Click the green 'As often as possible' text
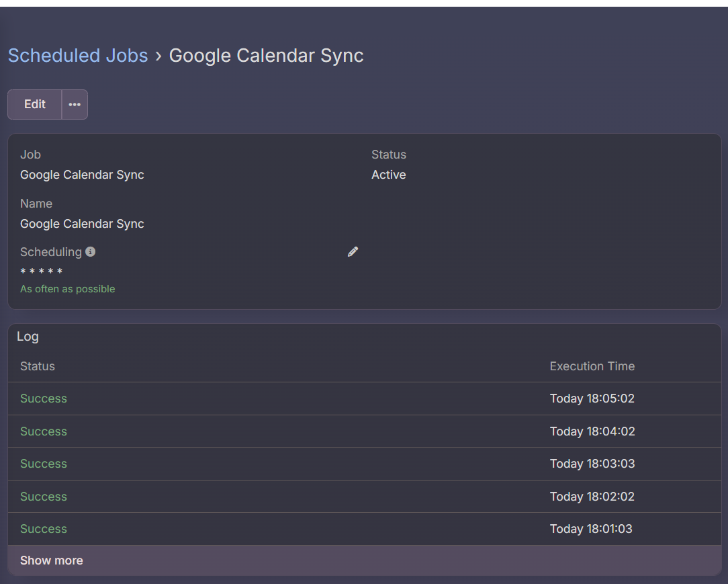The height and width of the screenshot is (584, 728). point(68,289)
